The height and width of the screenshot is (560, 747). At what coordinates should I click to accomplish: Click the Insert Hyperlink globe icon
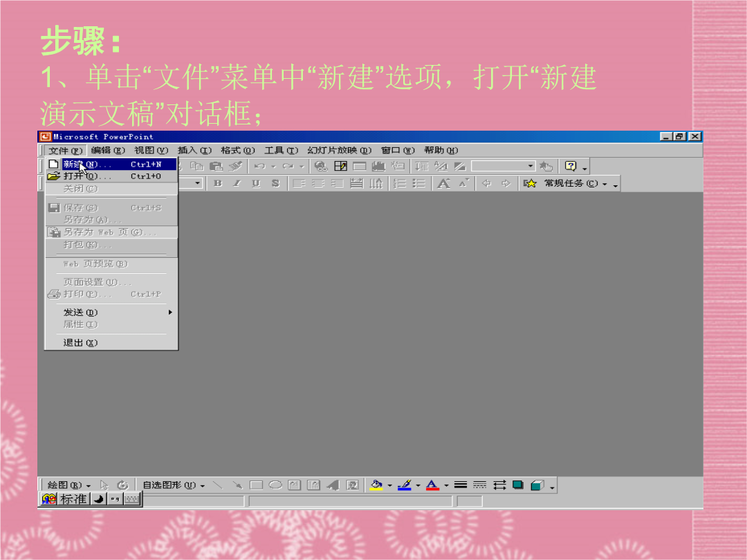tap(321, 166)
